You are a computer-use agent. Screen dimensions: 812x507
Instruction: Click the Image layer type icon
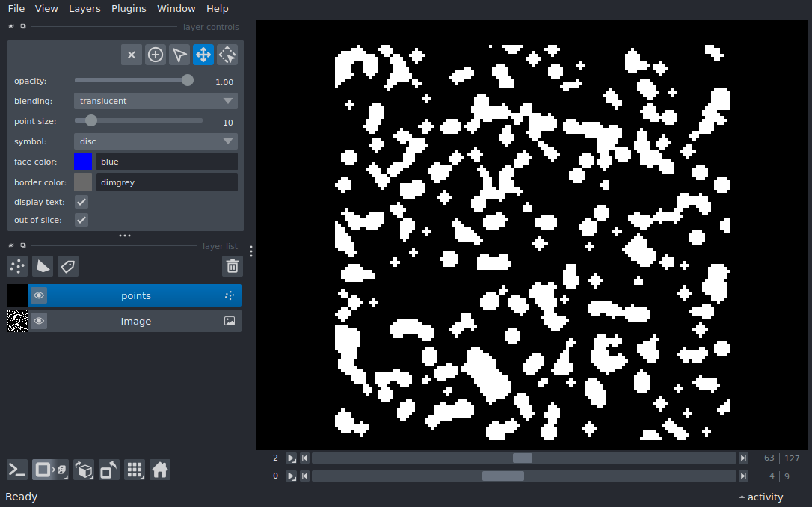coord(230,321)
